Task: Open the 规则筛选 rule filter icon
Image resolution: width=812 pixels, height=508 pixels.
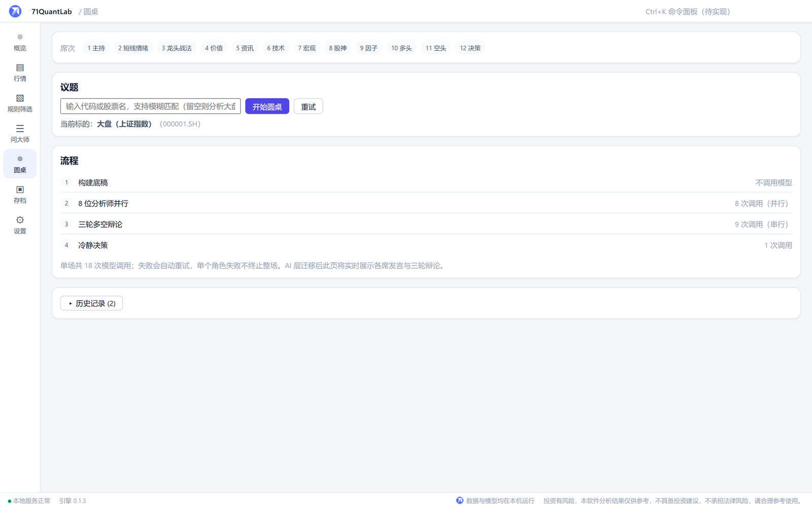Action: (x=20, y=98)
